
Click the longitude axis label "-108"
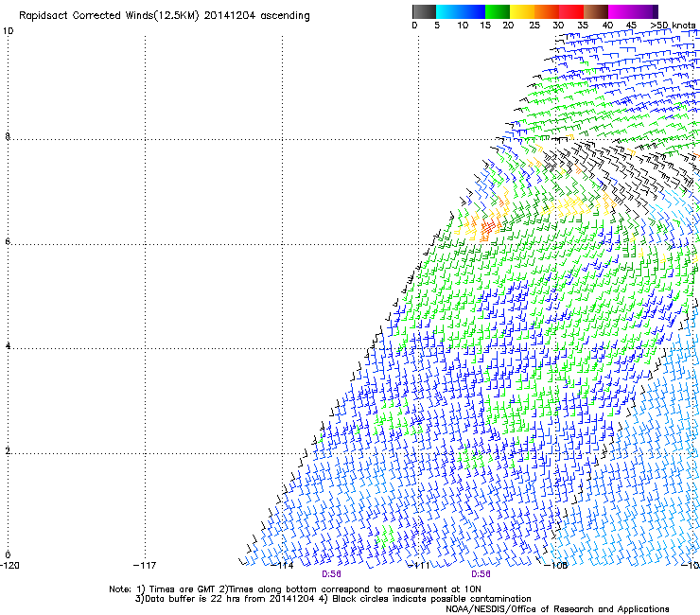(556, 566)
